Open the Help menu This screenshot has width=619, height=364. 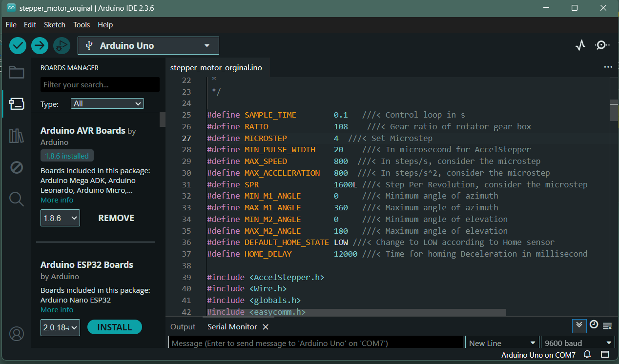tap(105, 25)
